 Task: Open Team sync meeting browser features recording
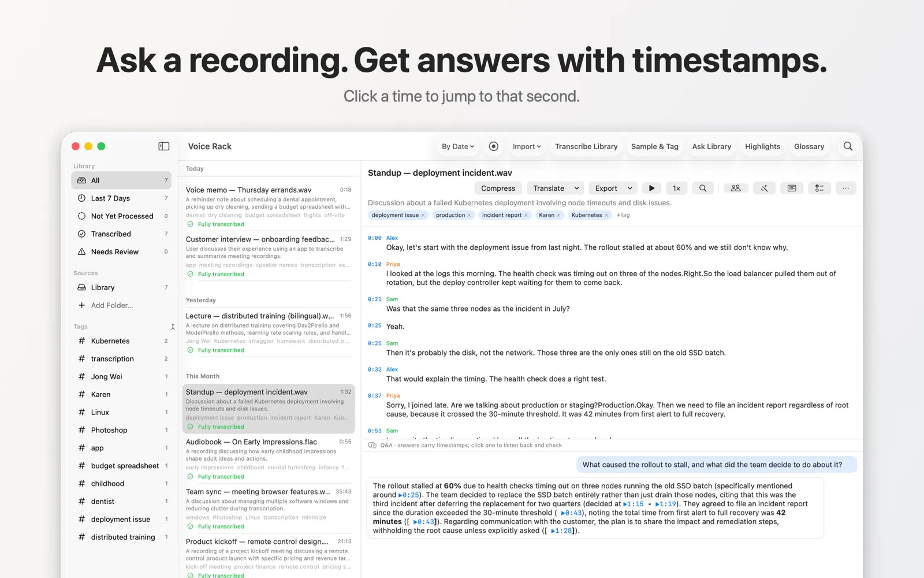[x=269, y=509]
